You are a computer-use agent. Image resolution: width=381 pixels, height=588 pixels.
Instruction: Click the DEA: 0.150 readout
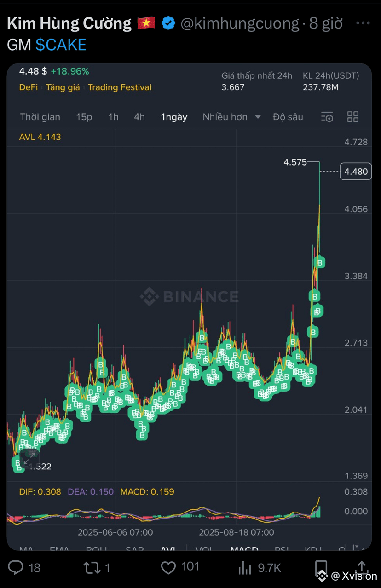pos(91,491)
